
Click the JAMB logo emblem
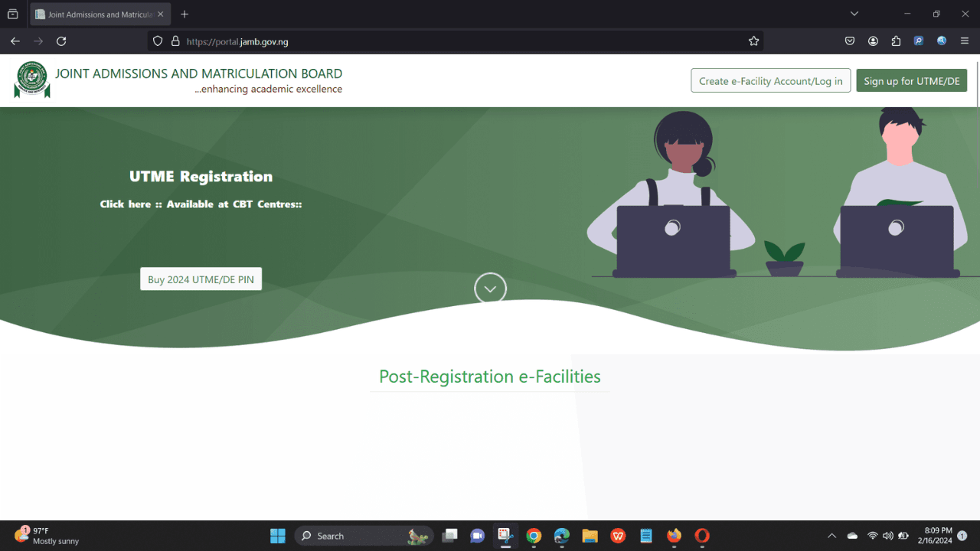(32, 80)
